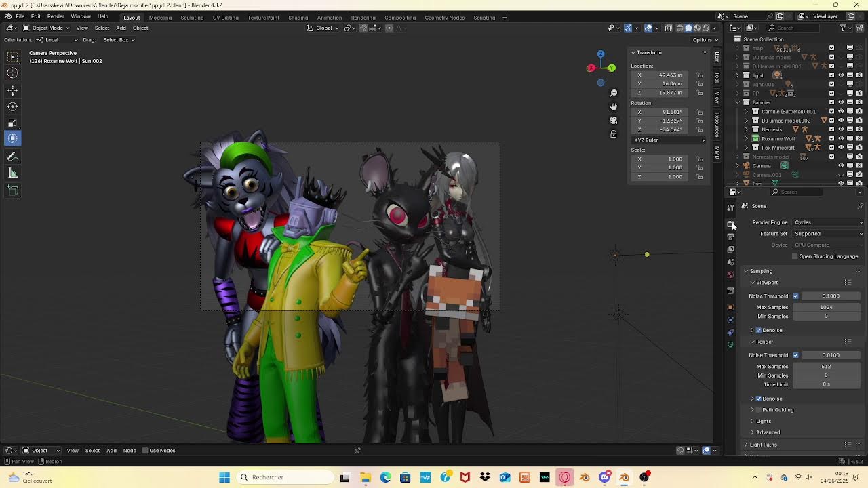Viewport: 868px width, 488px height.
Task: Enable Open Shading Language checkbox
Action: point(795,256)
